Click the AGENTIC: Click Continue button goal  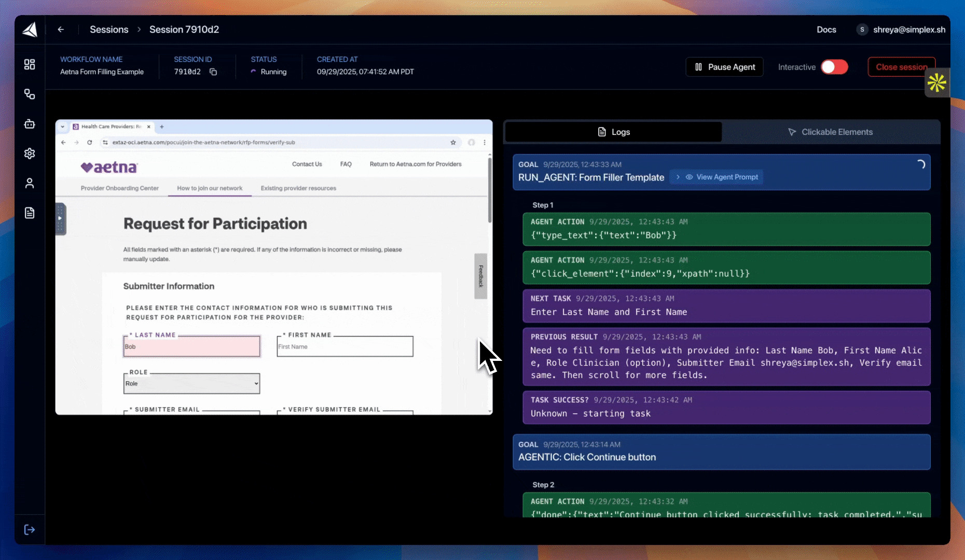click(x=722, y=452)
